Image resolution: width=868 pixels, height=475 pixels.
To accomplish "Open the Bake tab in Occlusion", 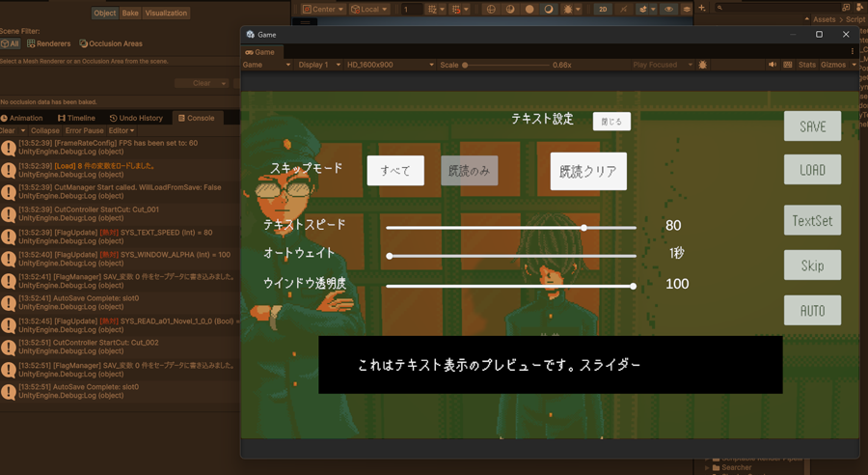I will 130,14.
